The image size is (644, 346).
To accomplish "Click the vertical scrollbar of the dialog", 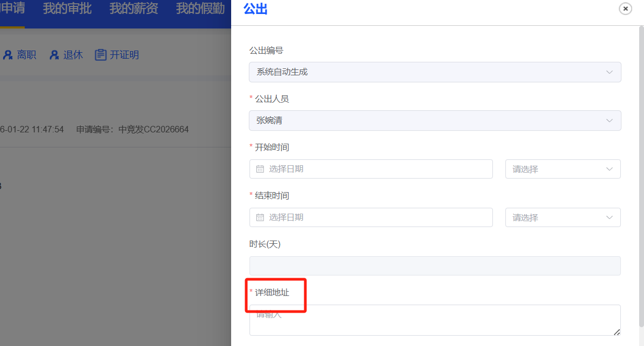I will tap(641, 176).
